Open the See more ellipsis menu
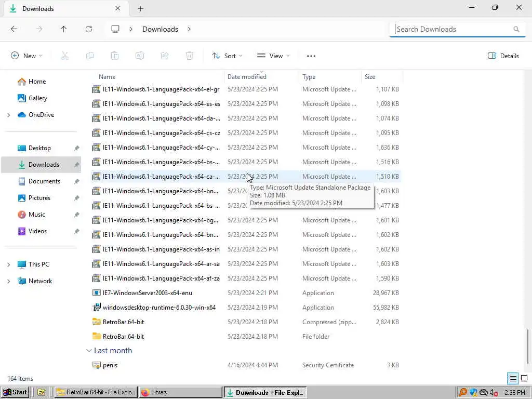 click(x=311, y=56)
